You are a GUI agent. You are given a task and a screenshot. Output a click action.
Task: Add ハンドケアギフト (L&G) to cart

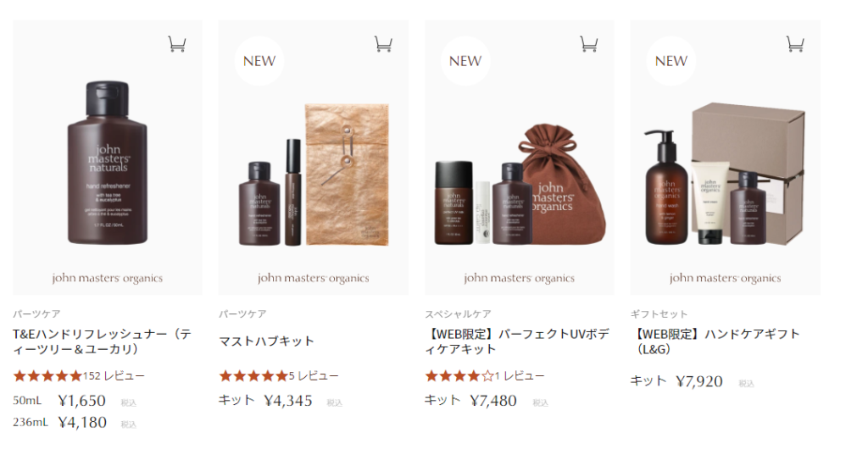(x=795, y=44)
